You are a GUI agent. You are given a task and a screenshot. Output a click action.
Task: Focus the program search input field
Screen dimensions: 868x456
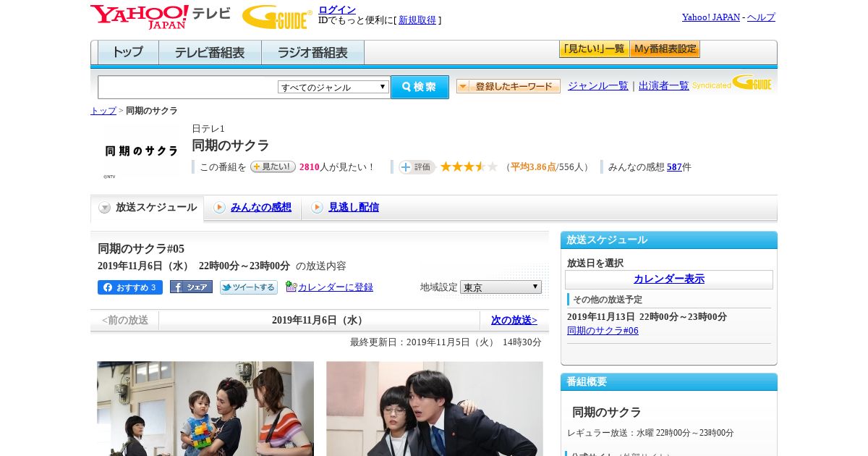click(188, 87)
